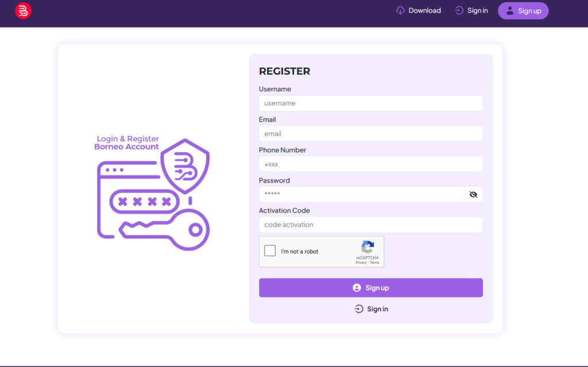The width and height of the screenshot is (588, 367).
Task: Select the Phone Number input field
Action: 370,164
